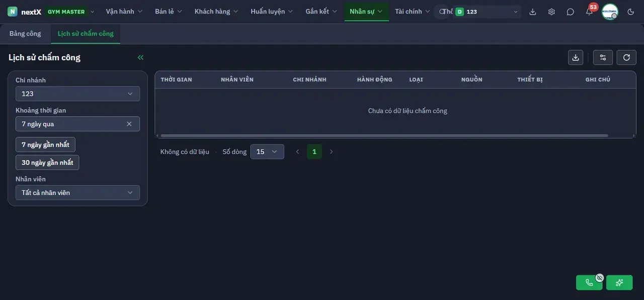Viewport: 644px width, 300px height.
Task: Expand the Khách hàng menu
Action: [216, 12]
